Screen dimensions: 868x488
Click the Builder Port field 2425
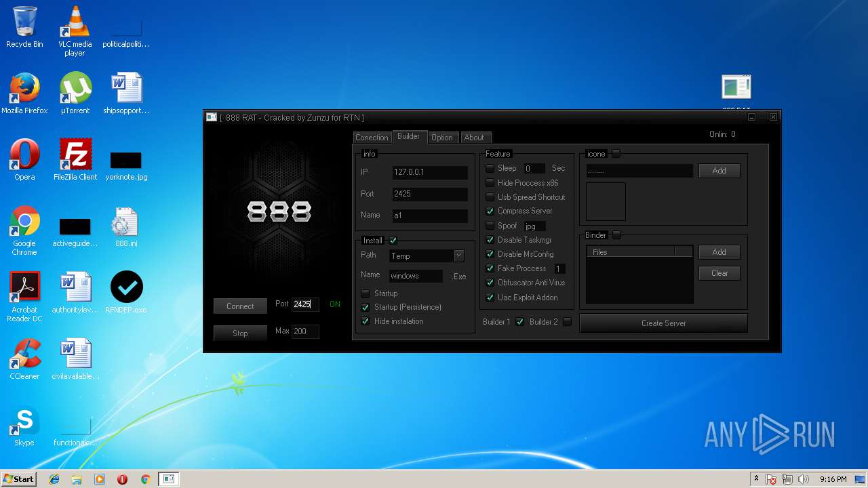click(430, 194)
